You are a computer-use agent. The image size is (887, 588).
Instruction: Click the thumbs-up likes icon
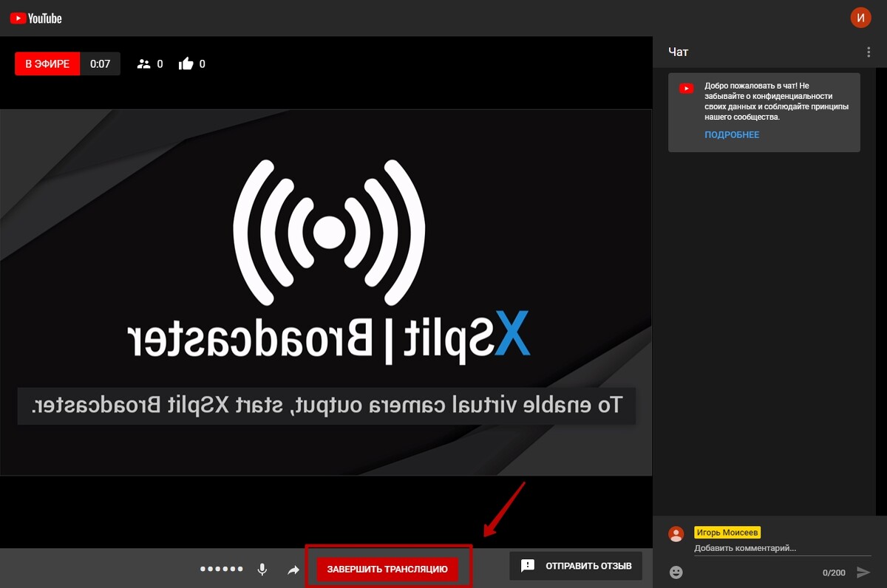pos(186,64)
